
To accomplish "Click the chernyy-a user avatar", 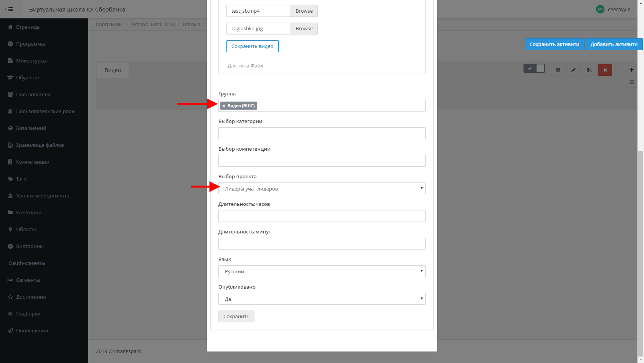I will click(x=600, y=9).
